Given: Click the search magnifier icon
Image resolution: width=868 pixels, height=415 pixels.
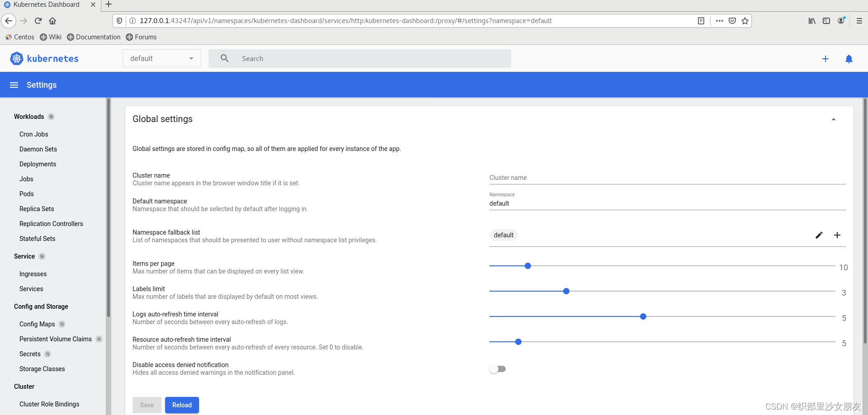Looking at the screenshot, I should (x=224, y=58).
